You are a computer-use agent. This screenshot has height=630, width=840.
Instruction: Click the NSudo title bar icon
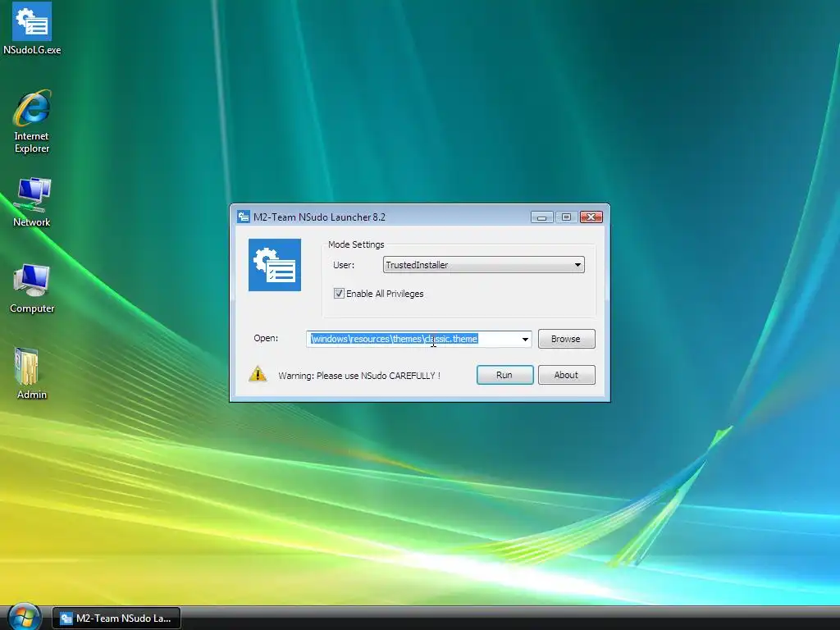tap(244, 217)
